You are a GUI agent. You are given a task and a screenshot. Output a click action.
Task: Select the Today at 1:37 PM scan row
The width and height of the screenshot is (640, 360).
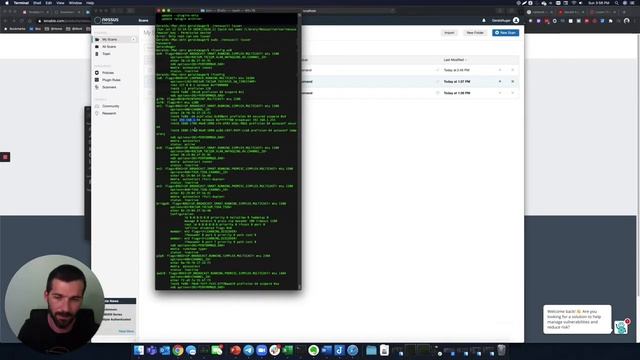[410, 82]
